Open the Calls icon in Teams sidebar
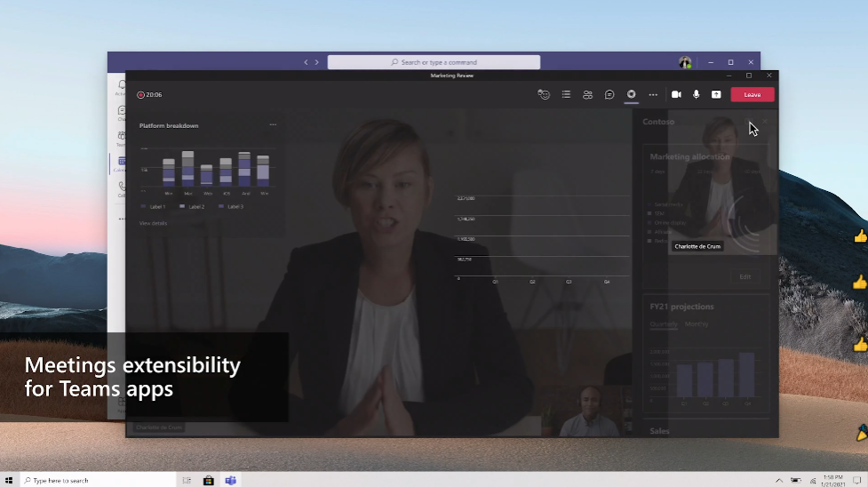 [x=121, y=188]
